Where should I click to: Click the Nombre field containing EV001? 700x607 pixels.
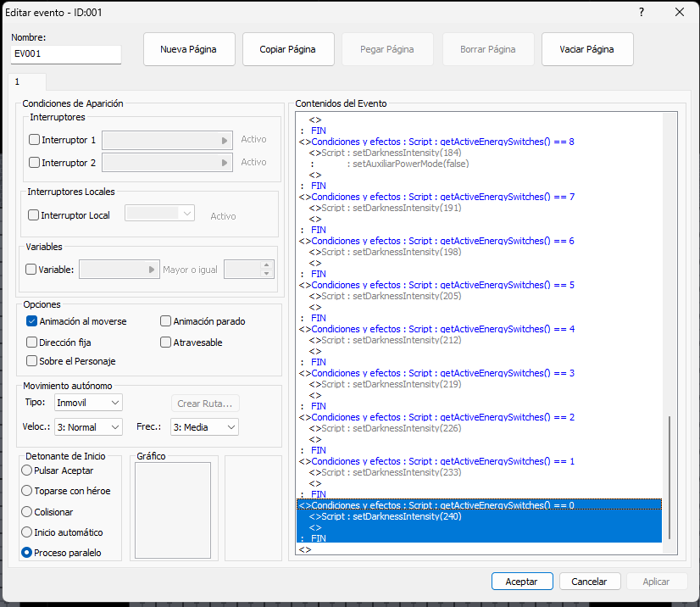point(66,54)
